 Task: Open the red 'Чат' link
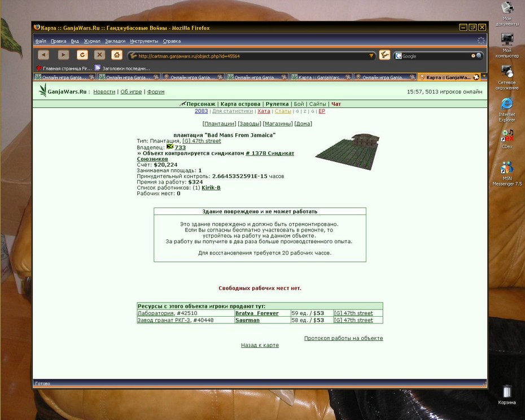(x=336, y=104)
